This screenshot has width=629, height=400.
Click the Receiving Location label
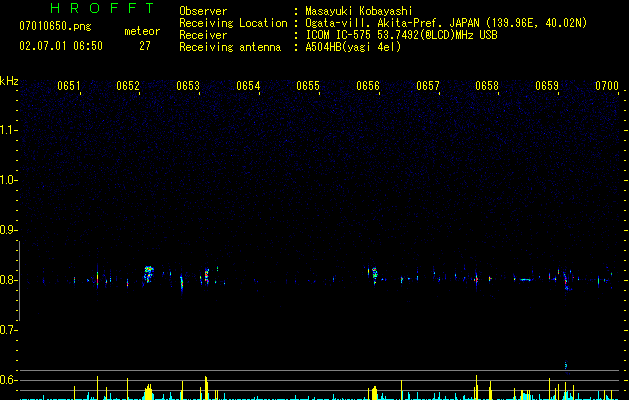pos(233,23)
